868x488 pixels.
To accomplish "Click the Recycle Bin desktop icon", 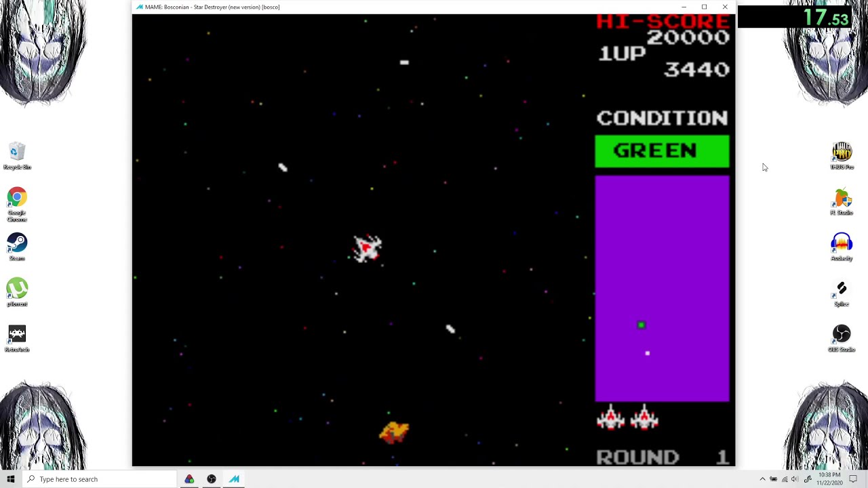I will click(17, 157).
